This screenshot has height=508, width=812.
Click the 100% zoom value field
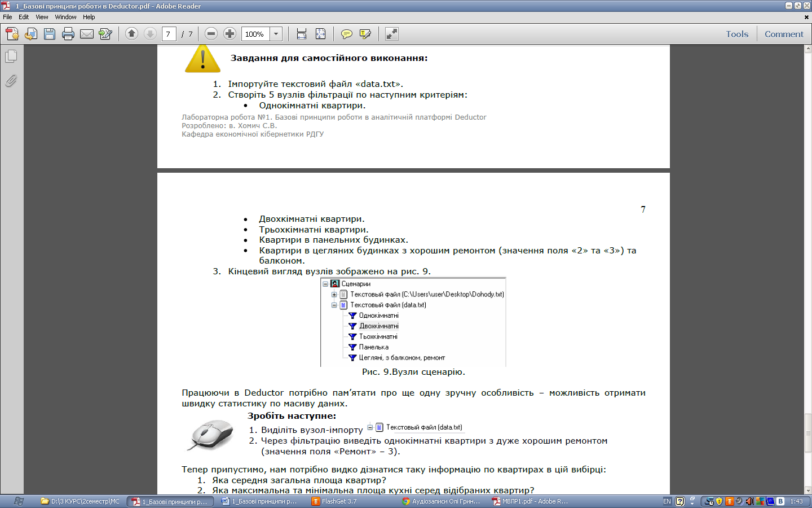[255, 34]
